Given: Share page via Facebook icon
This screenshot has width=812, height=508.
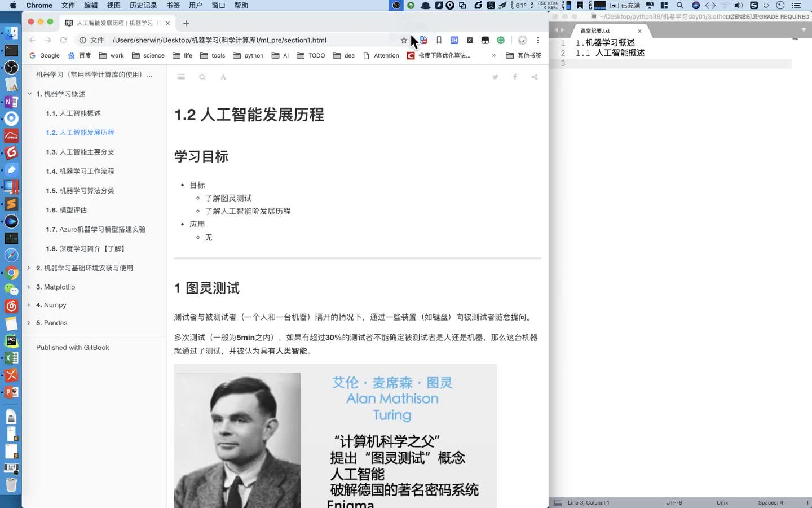Looking at the screenshot, I should [515, 77].
